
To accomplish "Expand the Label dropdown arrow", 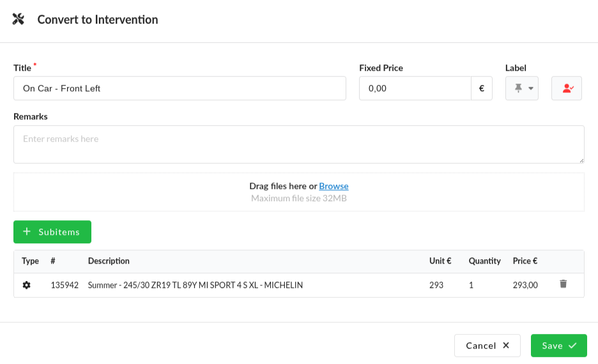I will (531, 89).
